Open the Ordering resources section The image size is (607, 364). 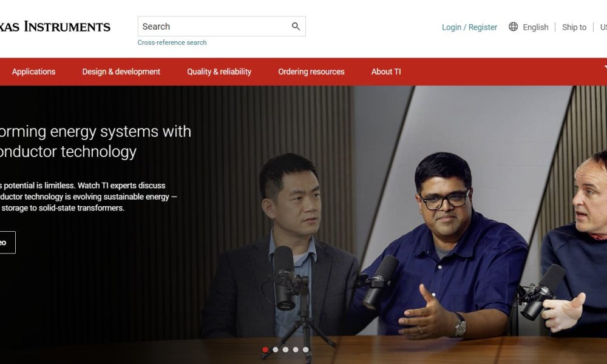coord(311,71)
